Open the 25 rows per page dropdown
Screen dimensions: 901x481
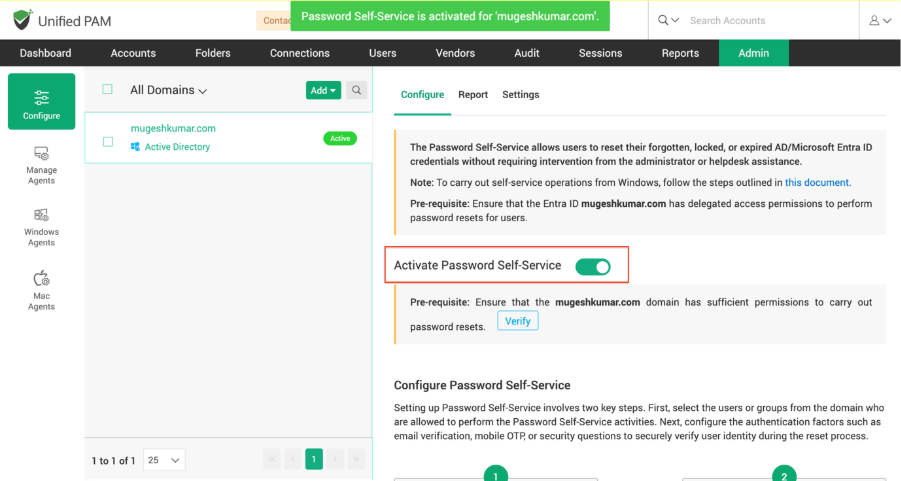coord(164,460)
